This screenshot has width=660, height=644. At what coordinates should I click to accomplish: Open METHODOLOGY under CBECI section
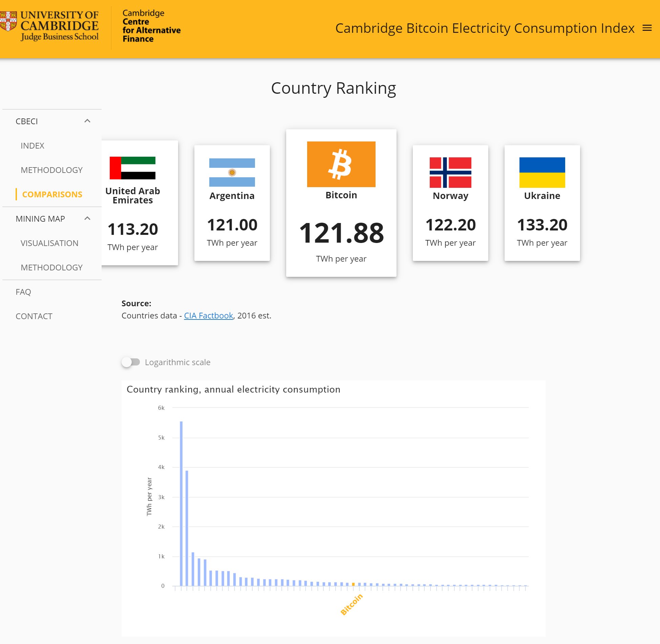[x=51, y=170]
